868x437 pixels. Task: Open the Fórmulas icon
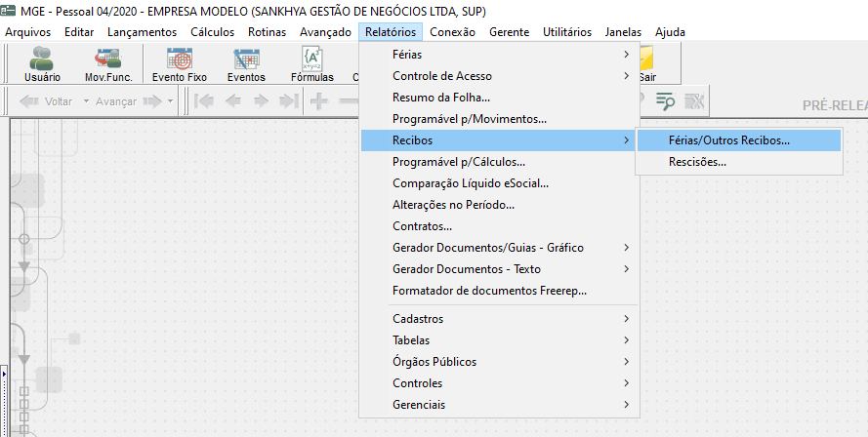(312, 64)
